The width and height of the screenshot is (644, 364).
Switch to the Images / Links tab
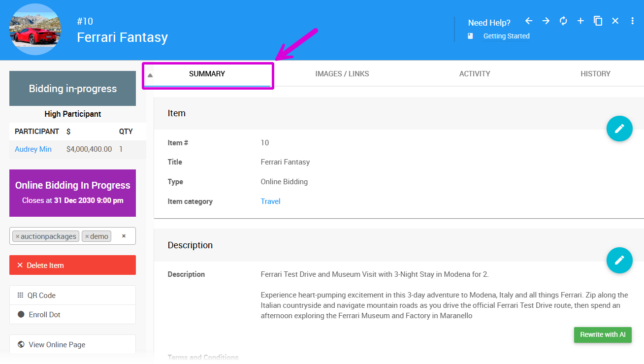[342, 74]
